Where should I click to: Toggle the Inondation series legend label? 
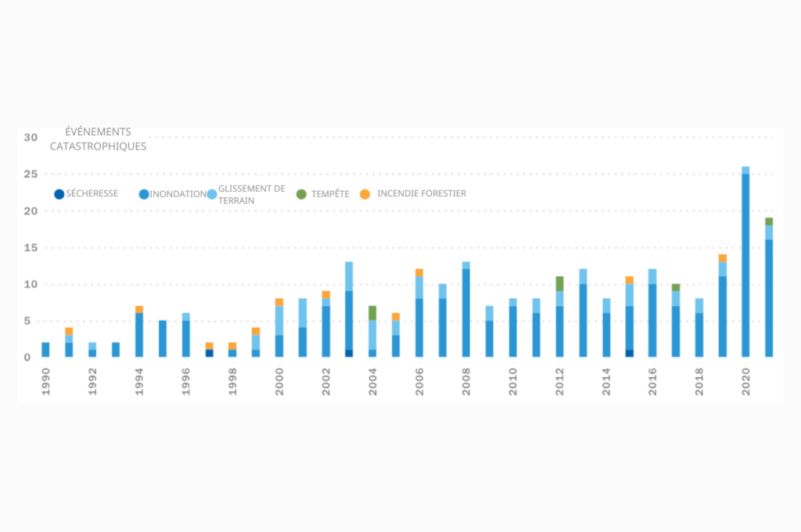point(178,194)
